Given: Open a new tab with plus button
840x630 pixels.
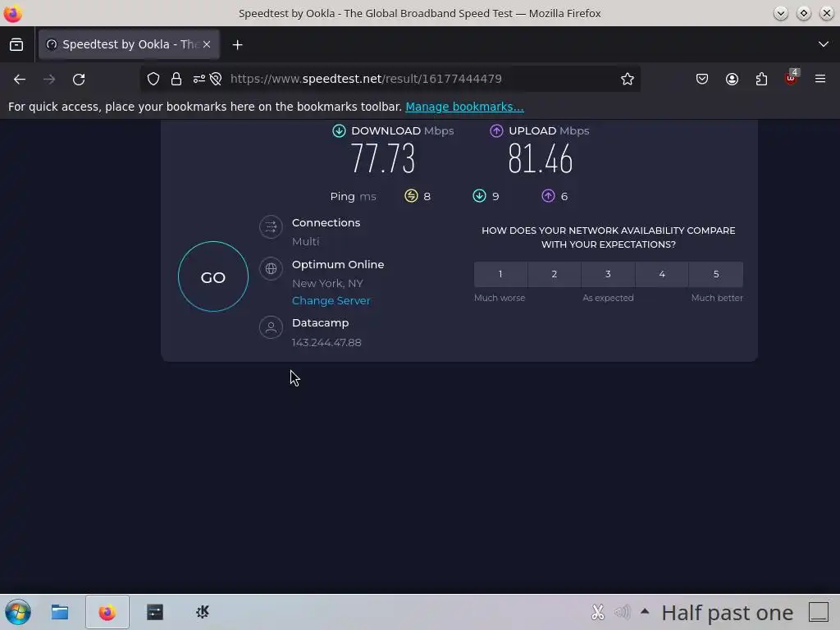Looking at the screenshot, I should (237, 45).
